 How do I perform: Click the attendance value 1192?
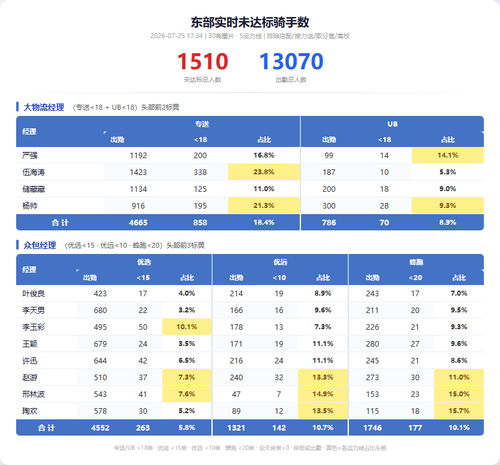138,155
